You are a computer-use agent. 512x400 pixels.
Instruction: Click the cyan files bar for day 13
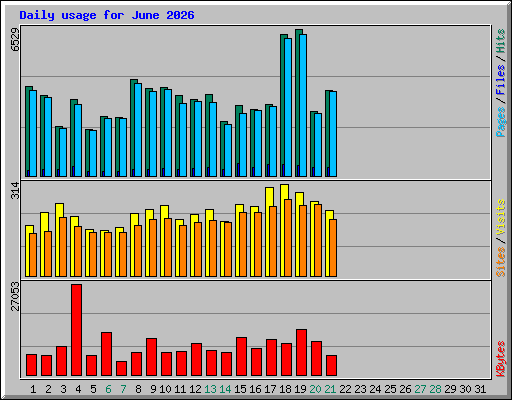213,139
